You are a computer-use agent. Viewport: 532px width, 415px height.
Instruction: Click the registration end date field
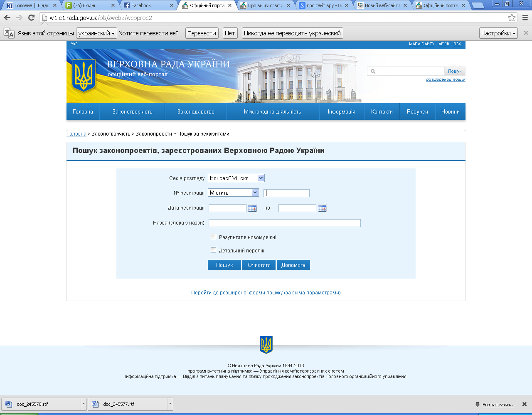(x=298, y=208)
